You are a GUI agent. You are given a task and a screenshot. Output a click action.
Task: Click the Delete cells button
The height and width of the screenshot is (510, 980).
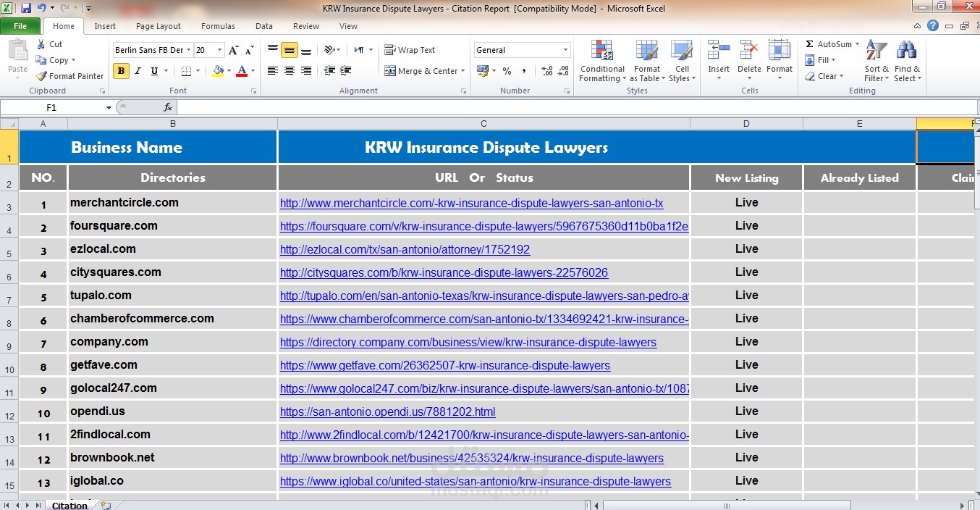click(x=749, y=61)
